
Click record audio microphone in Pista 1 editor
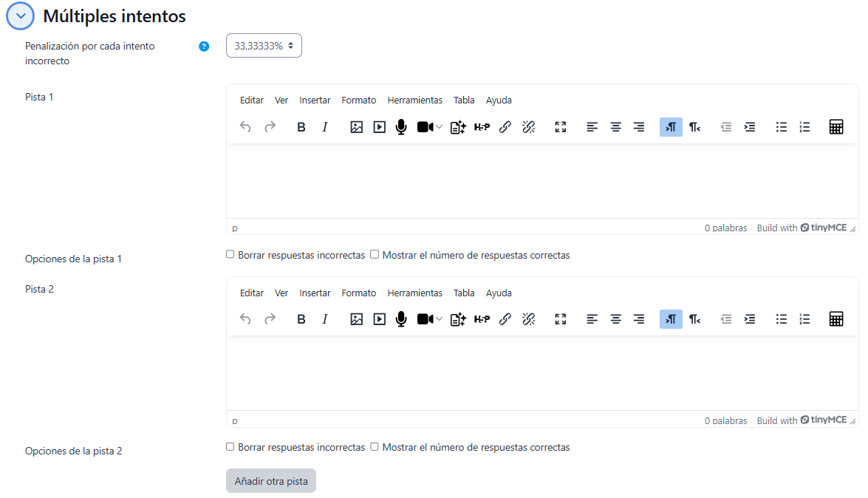click(401, 127)
